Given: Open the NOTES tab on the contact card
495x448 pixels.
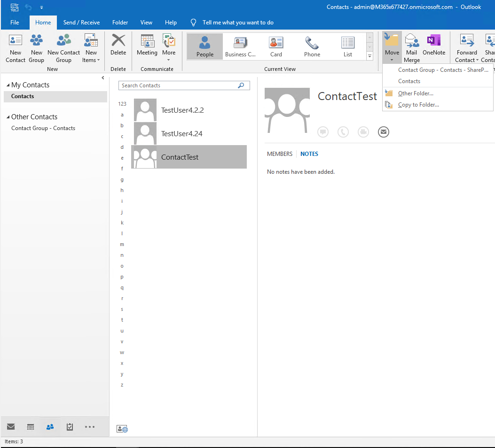Looking at the screenshot, I should pyautogui.click(x=309, y=154).
